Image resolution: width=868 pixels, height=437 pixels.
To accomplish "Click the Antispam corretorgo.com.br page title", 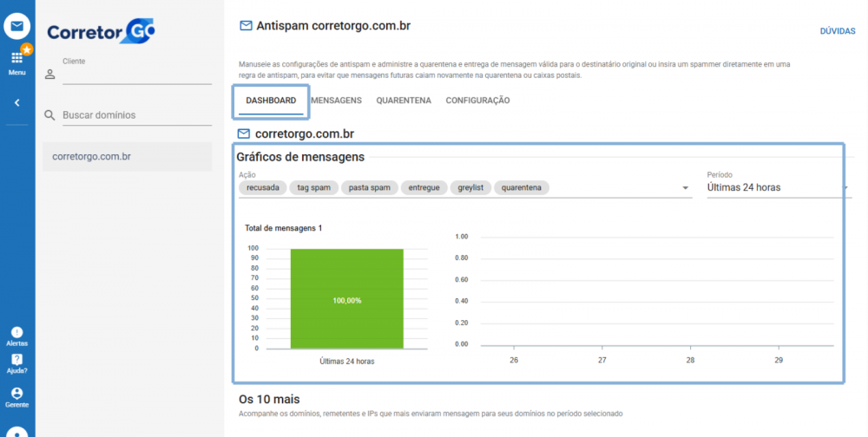I will pyautogui.click(x=333, y=26).
